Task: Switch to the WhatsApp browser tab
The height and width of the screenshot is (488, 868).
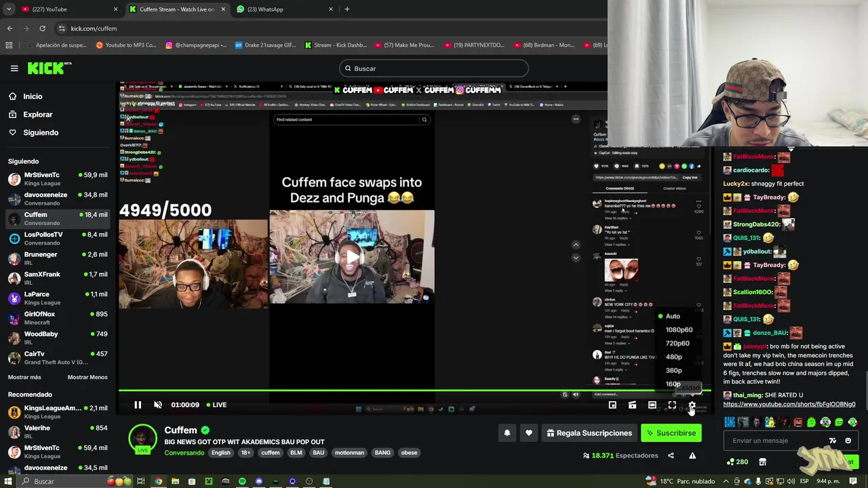Action: [285, 9]
